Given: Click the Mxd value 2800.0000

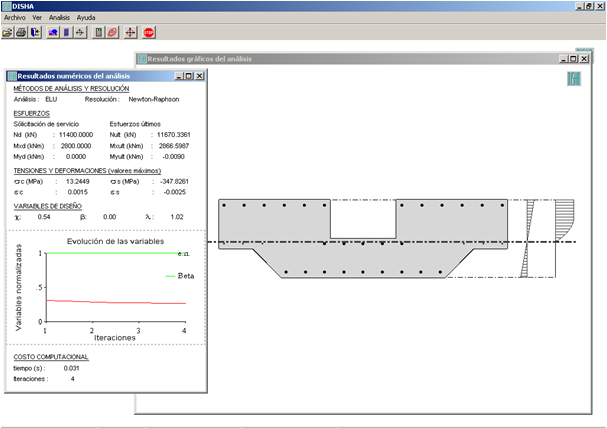Looking at the screenshot, I should tap(76, 146).
